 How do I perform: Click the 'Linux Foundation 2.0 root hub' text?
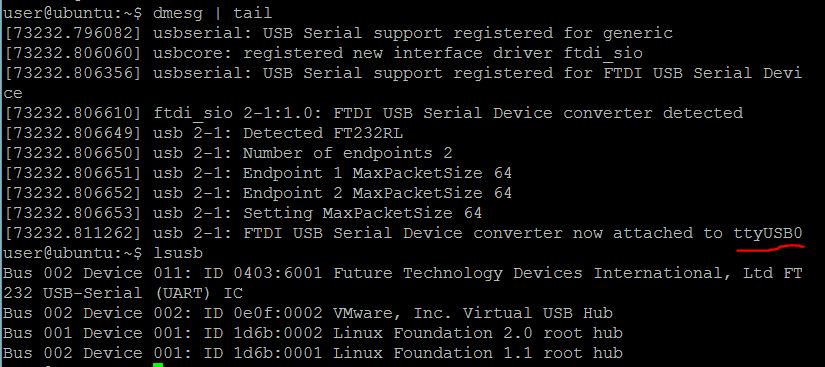pos(478,333)
